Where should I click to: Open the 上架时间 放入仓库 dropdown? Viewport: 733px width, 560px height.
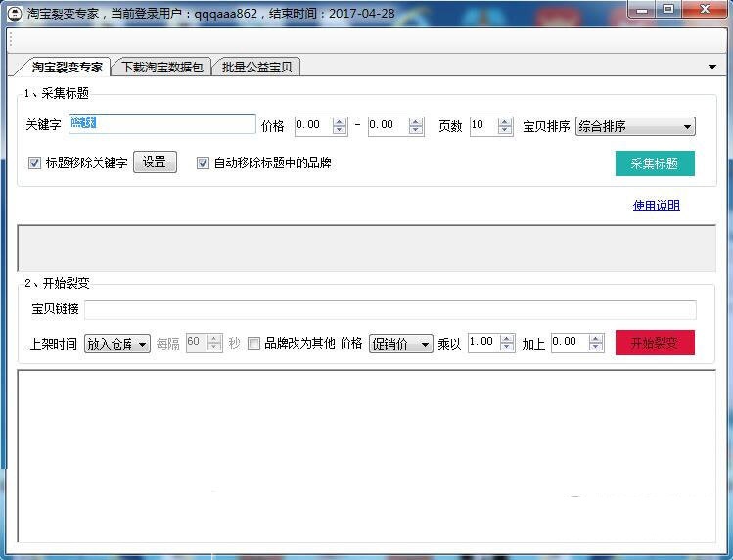[x=117, y=344]
